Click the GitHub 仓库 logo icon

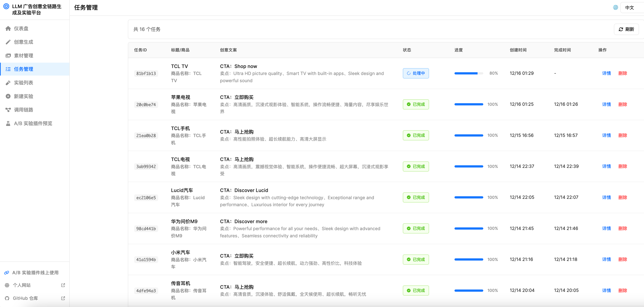point(7,298)
